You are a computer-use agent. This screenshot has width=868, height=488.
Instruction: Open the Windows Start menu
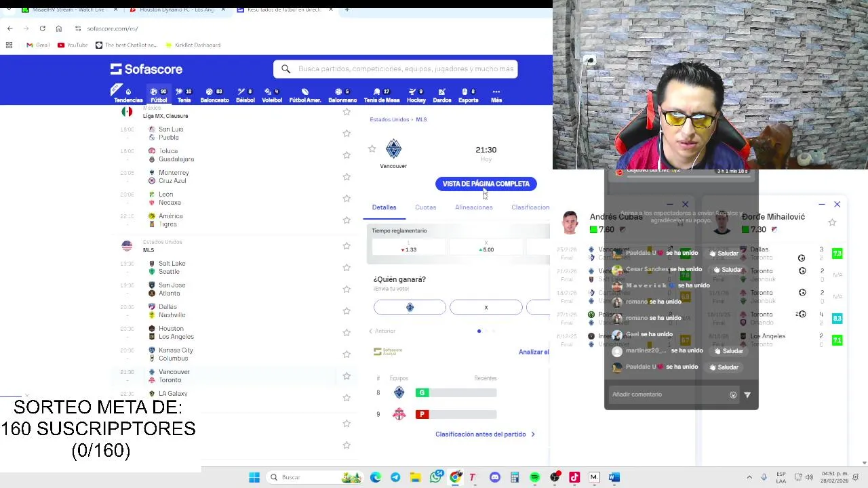[x=254, y=477]
